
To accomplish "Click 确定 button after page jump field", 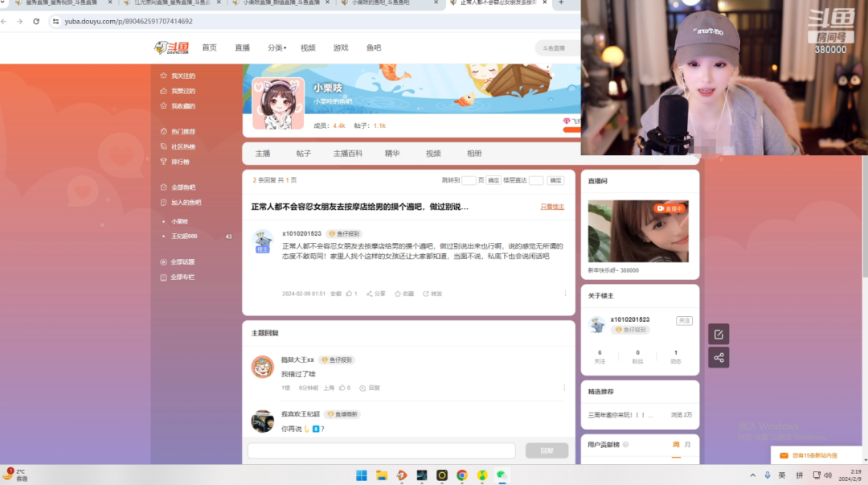I will 493,180.
